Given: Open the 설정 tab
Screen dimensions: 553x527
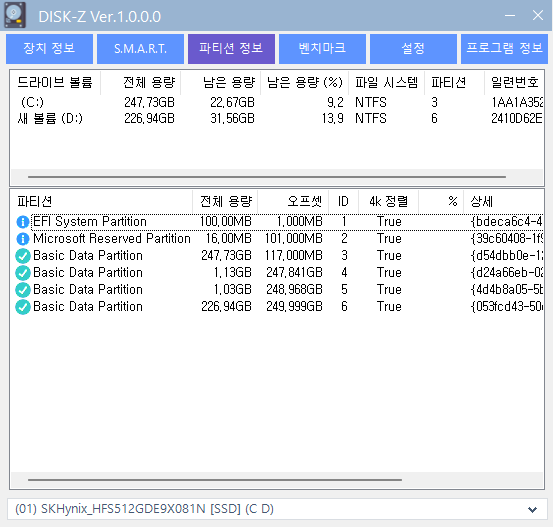Looking at the screenshot, I should pos(413,49).
